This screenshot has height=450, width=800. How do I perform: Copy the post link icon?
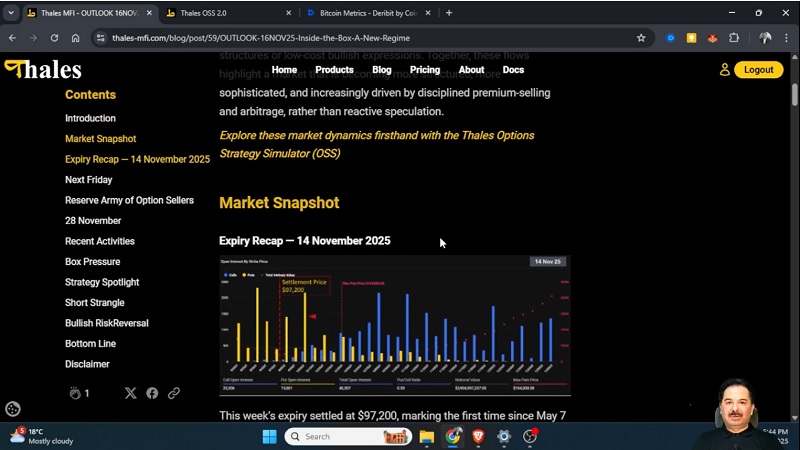point(174,393)
